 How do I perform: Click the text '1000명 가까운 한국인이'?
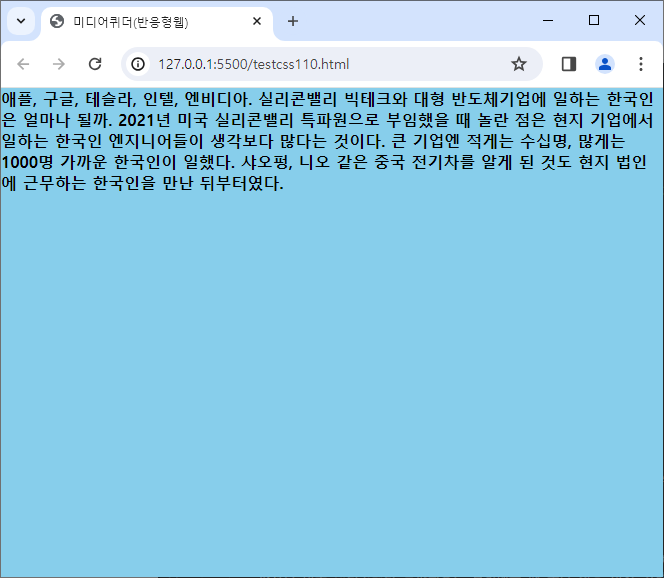click(89, 162)
